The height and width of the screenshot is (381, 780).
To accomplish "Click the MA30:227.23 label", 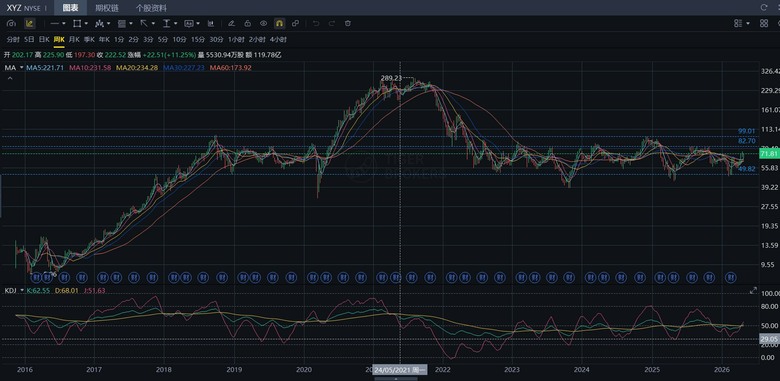I will [184, 67].
